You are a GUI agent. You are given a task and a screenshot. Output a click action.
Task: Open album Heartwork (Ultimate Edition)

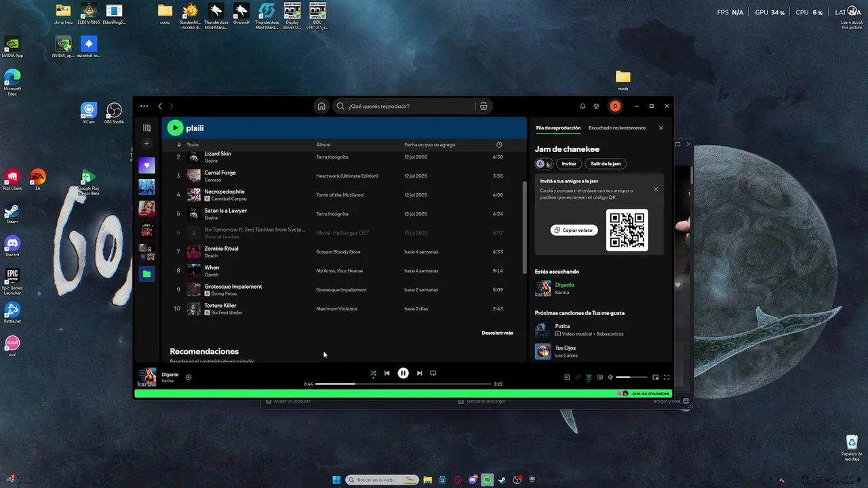[x=347, y=176]
